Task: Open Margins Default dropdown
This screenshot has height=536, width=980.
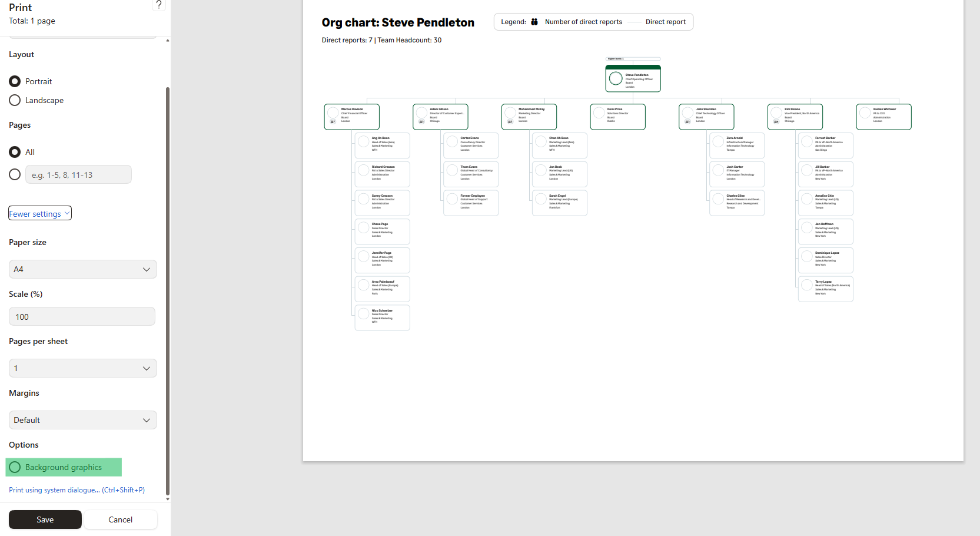Action: pos(83,420)
